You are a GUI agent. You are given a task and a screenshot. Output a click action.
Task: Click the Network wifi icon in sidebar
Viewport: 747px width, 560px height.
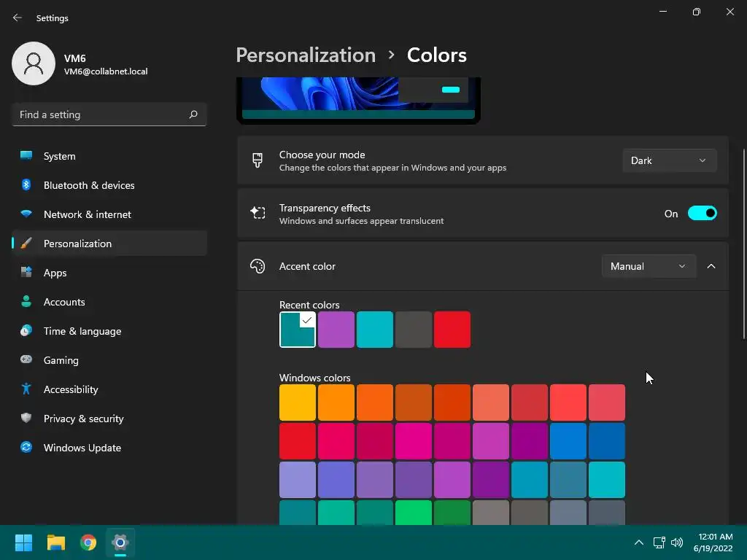tap(26, 214)
